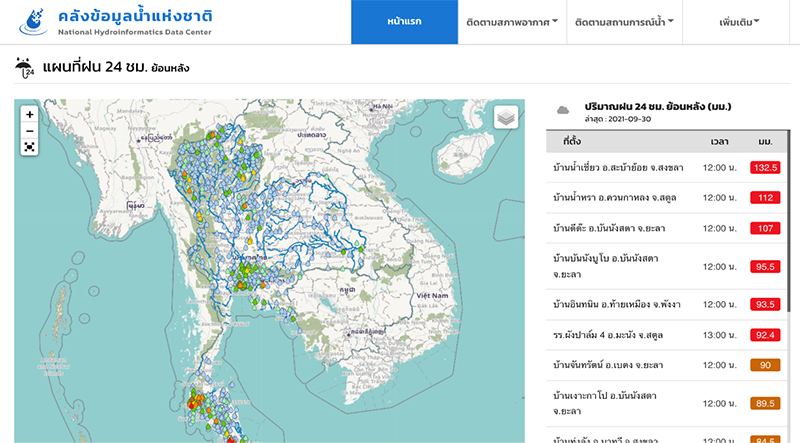Screen dimensions: 800x443
Task: Open the หน้าแรก home tab
Action: coord(404,22)
